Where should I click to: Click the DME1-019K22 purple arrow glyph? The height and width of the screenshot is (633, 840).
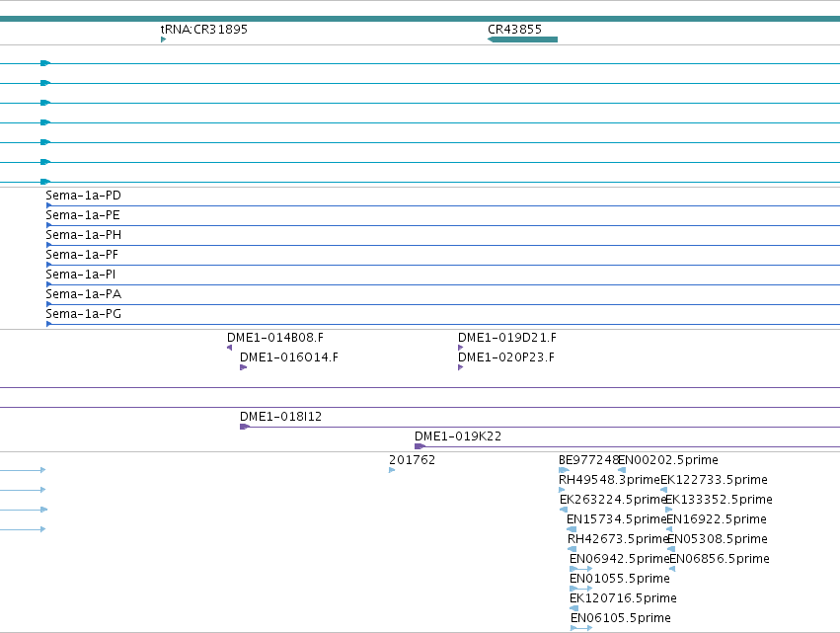coord(420,446)
